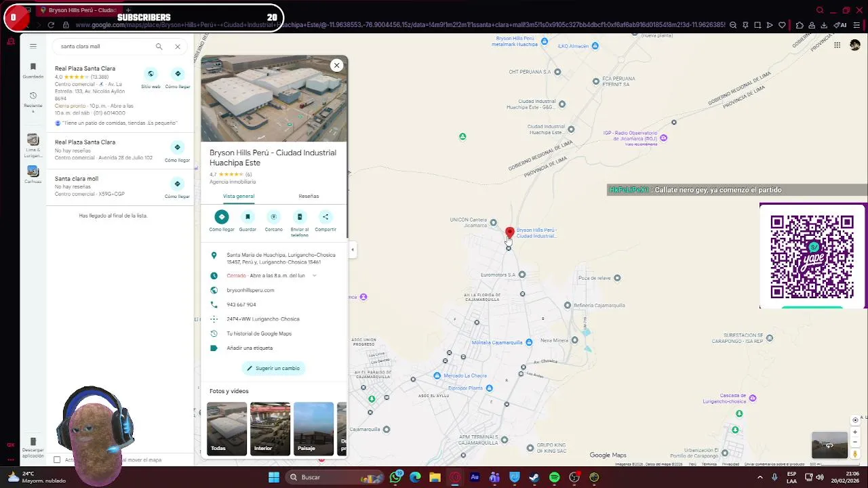Click browser zoom-out magnifier icon

(732, 25)
